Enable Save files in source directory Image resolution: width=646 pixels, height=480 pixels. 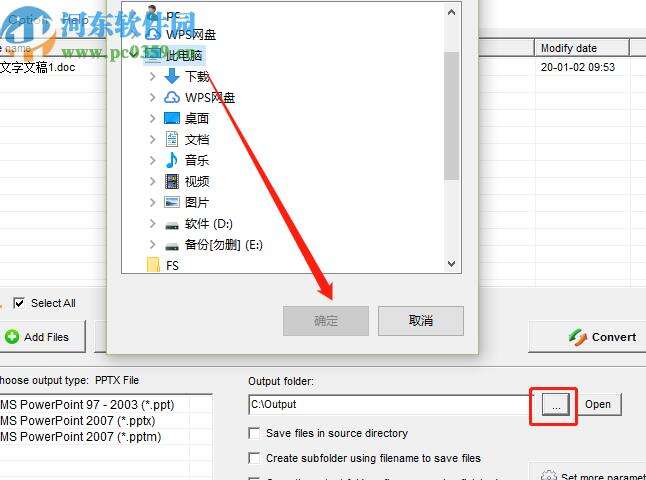[254, 433]
